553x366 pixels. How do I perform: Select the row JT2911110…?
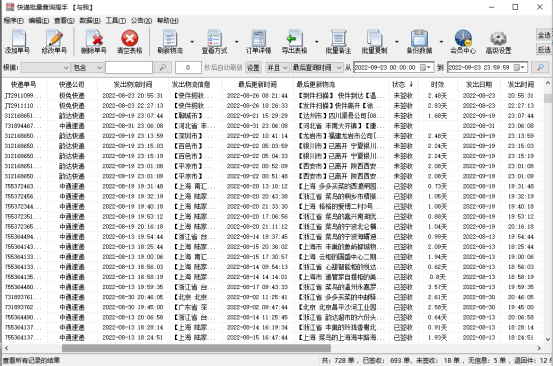click(272, 105)
